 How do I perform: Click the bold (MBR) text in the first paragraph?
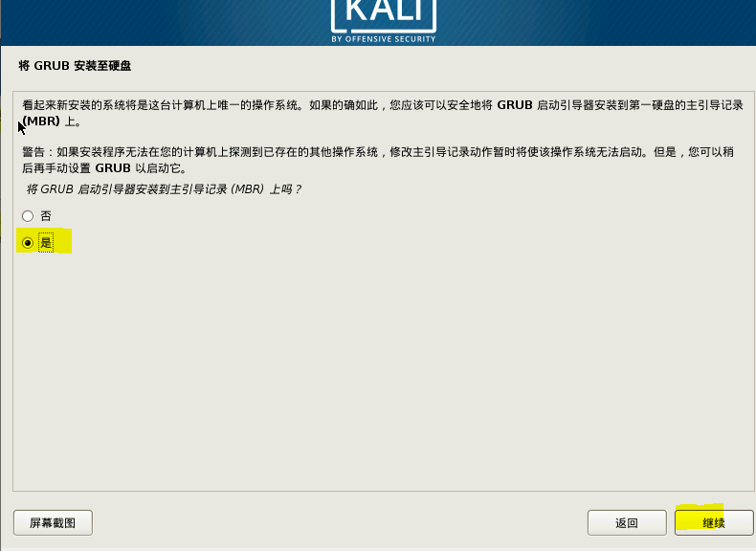[41, 121]
